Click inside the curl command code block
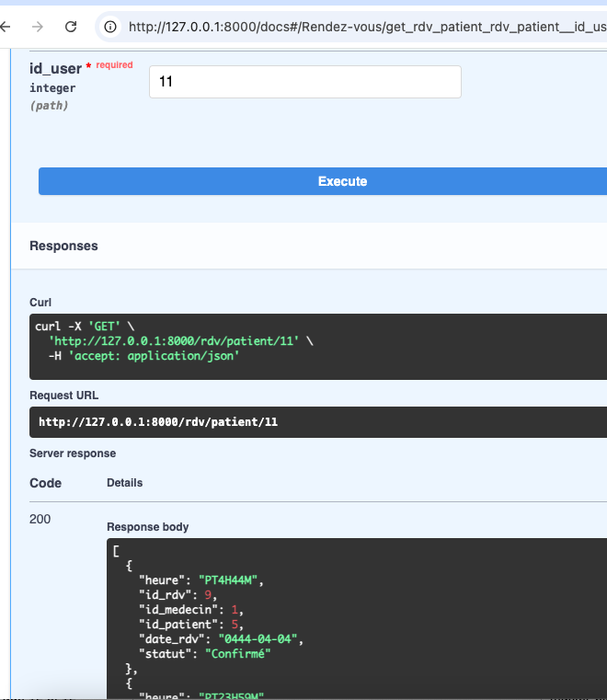The height and width of the screenshot is (700, 607). click(x=318, y=347)
